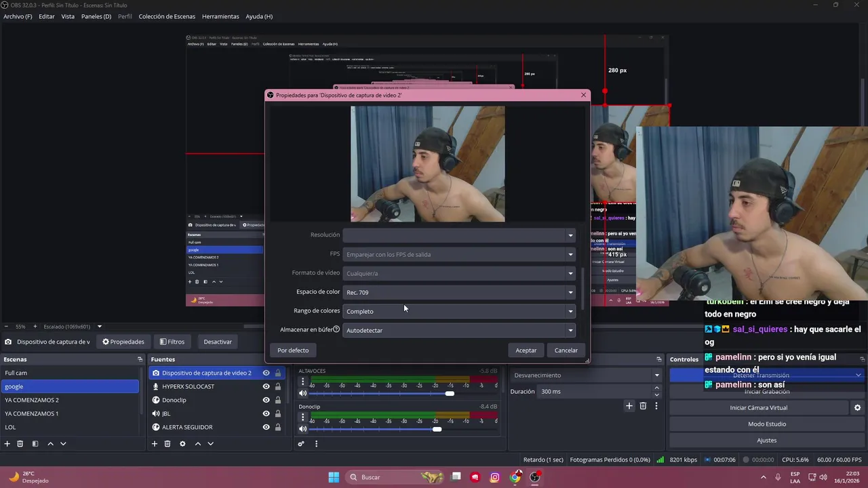Open the FPS dropdown
The image size is (868, 488).
(459, 254)
